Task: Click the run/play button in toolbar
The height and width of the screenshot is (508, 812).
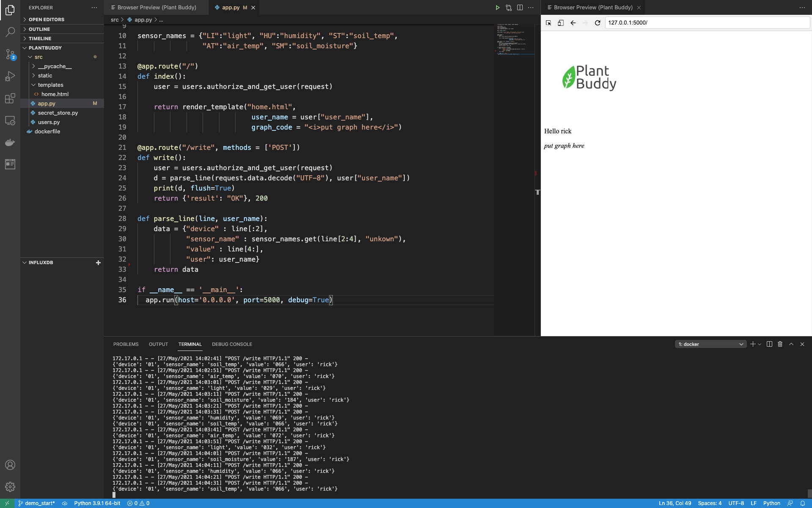Action: tap(497, 8)
